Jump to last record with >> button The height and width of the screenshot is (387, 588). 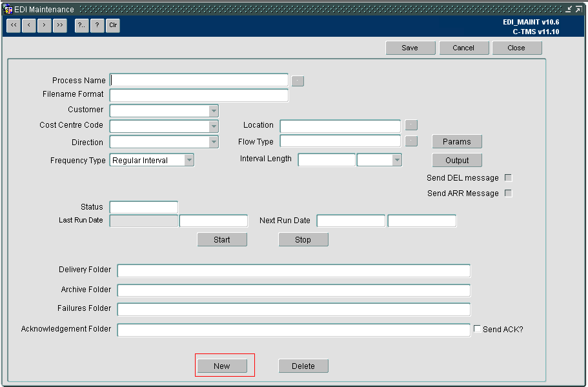click(60, 25)
